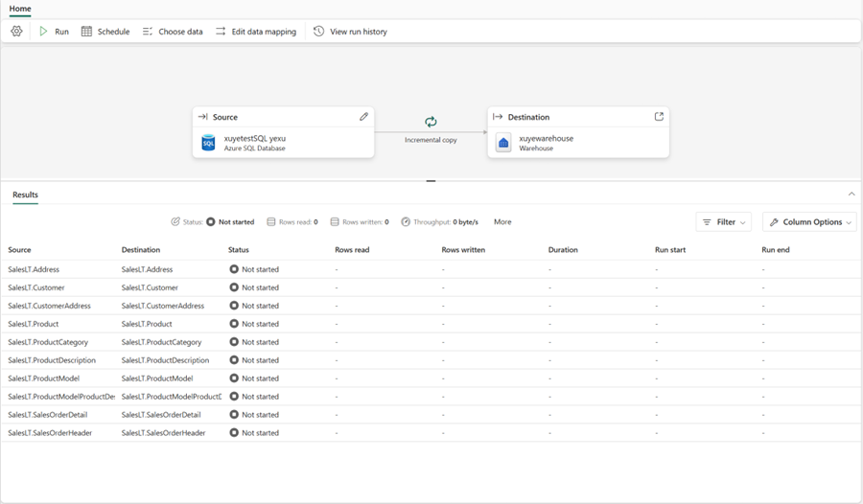863x504 pixels.
Task: Click the Azure SQL Database icon
Action: click(x=209, y=143)
